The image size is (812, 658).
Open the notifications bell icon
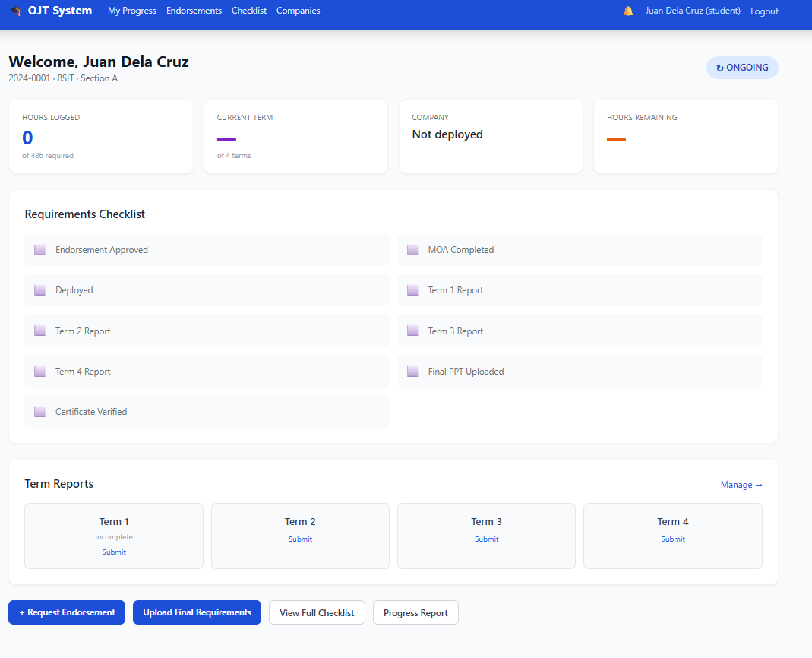coord(628,11)
